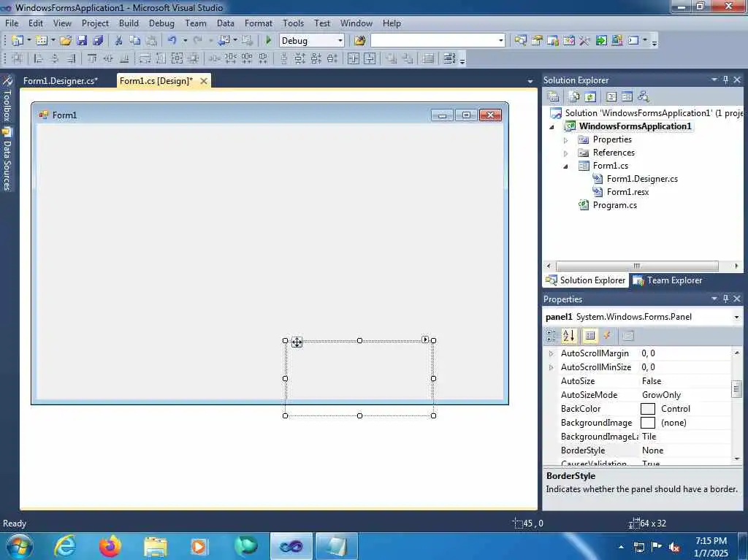Click View Class Diagram icon in Solution Explorer
Screen dimensions: 748x560
pos(644,97)
